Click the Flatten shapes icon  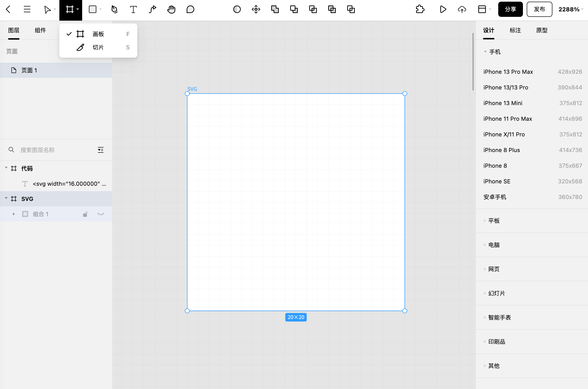(351, 9)
